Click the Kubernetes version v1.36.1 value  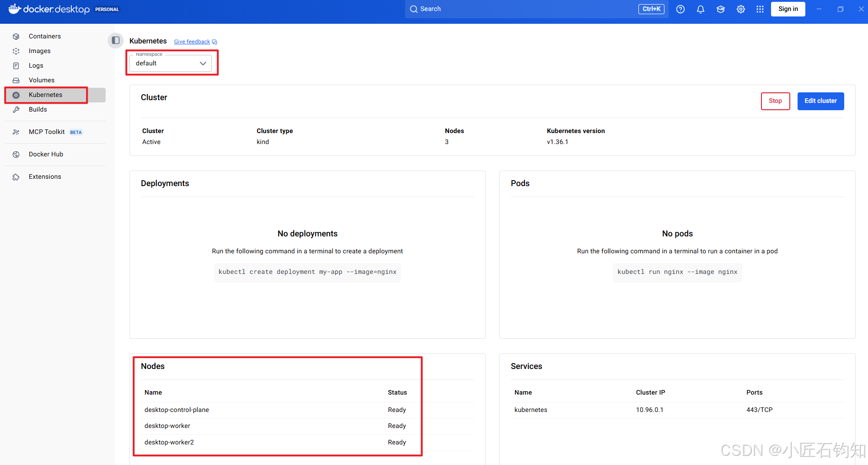pos(557,142)
